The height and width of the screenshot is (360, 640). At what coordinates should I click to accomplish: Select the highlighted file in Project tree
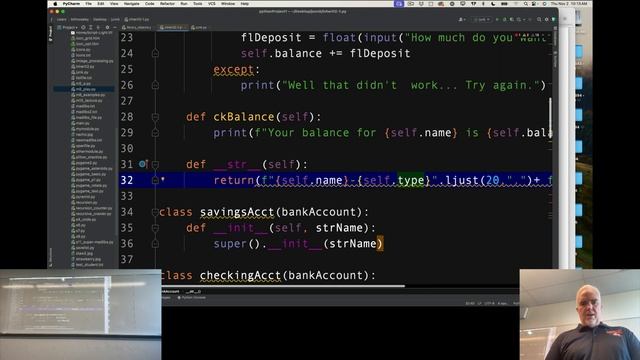pos(84,89)
